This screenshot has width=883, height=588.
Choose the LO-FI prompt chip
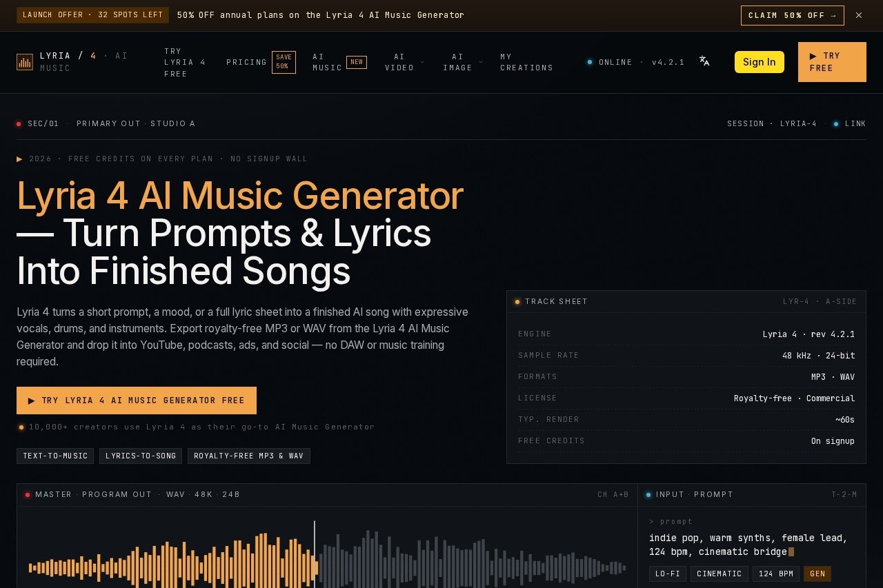[x=667, y=574]
